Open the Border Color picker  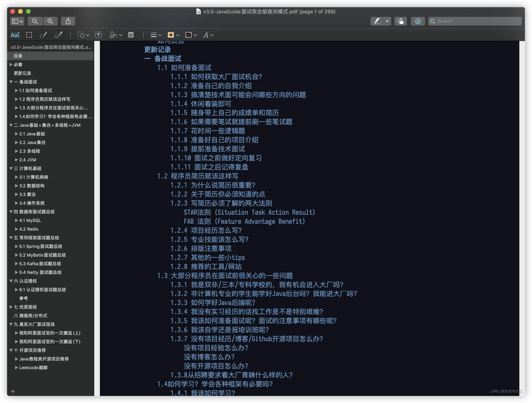[173, 35]
